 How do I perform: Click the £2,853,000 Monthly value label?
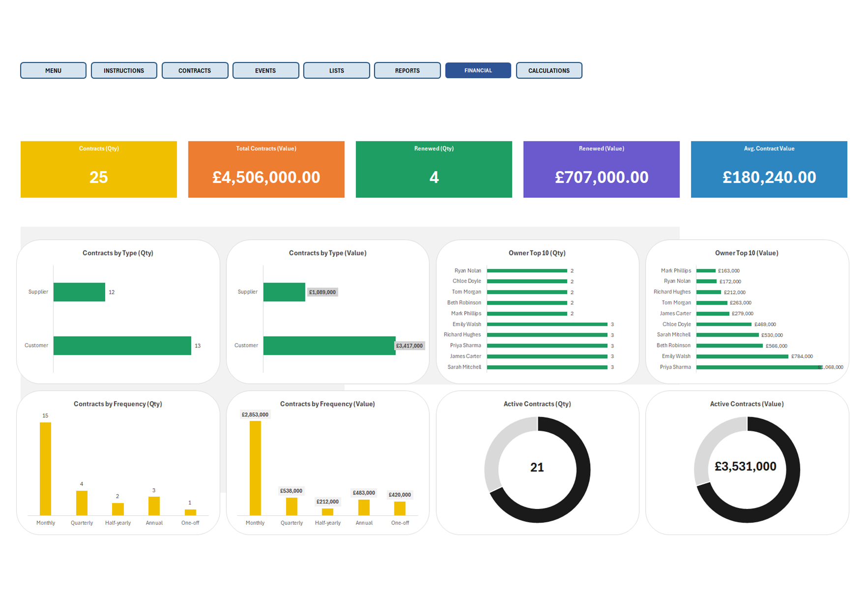255,415
